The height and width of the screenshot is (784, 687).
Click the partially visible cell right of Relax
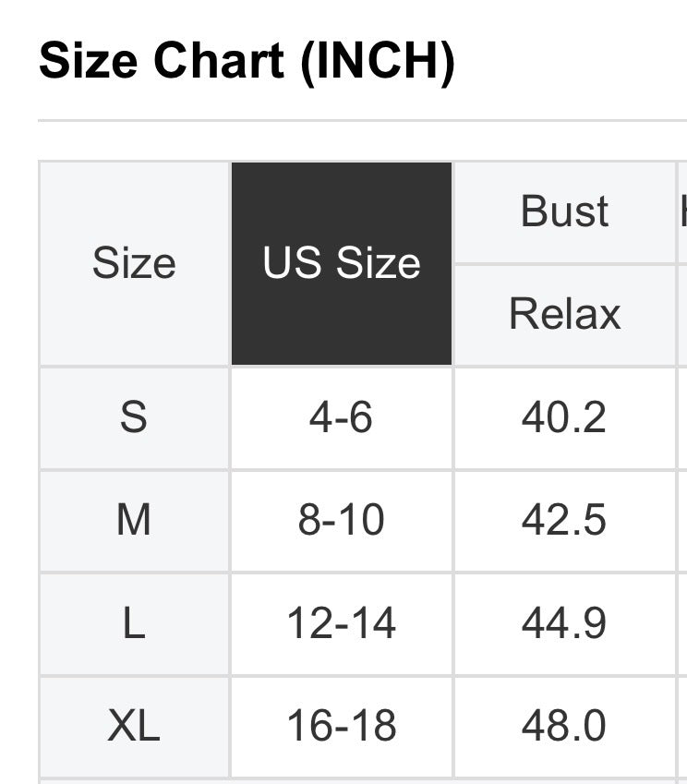pyautogui.click(x=682, y=314)
